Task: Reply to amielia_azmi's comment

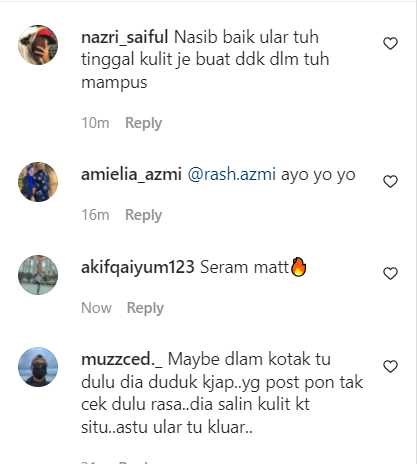Action: (143, 215)
